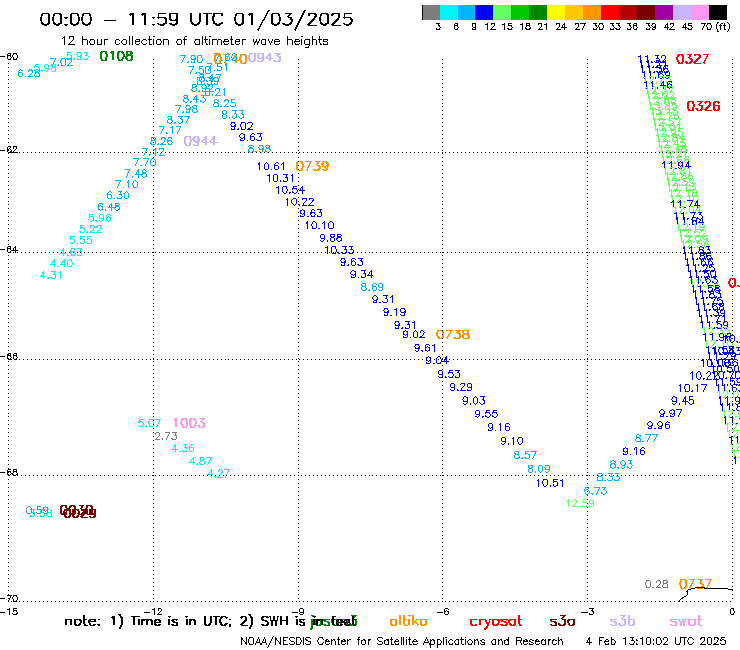Image resolution: width=740 pixels, height=650 pixels.
Task: Click the cyan swatch in the color legend
Action: [x=449, y=12]
